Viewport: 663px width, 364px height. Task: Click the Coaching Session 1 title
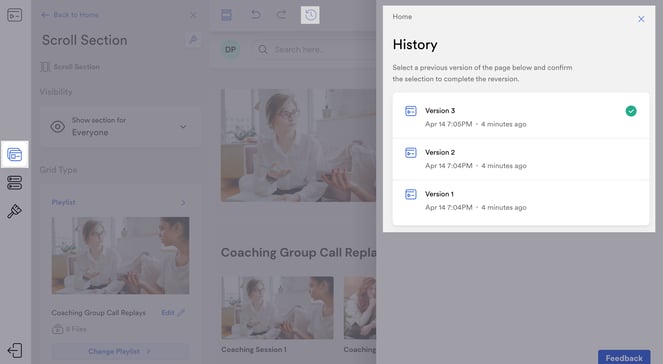tap(254, 350)
